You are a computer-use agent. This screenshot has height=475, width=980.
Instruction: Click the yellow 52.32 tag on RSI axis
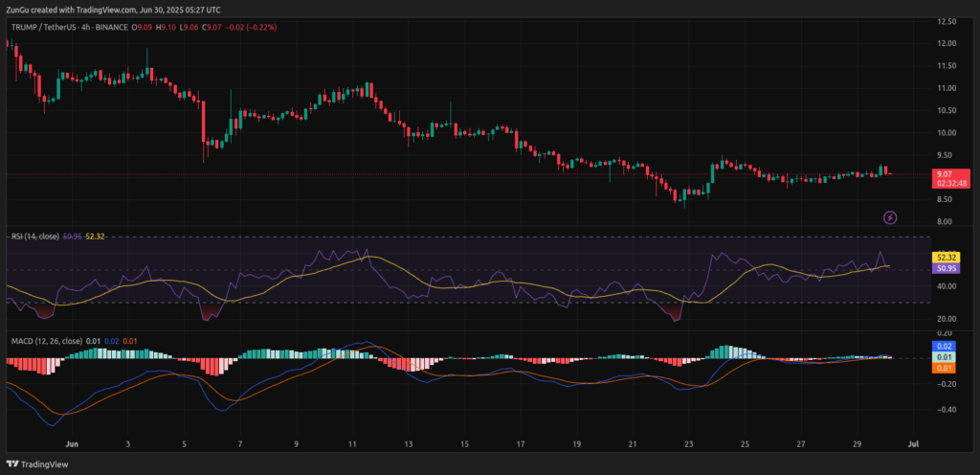[x=945, y=258]
